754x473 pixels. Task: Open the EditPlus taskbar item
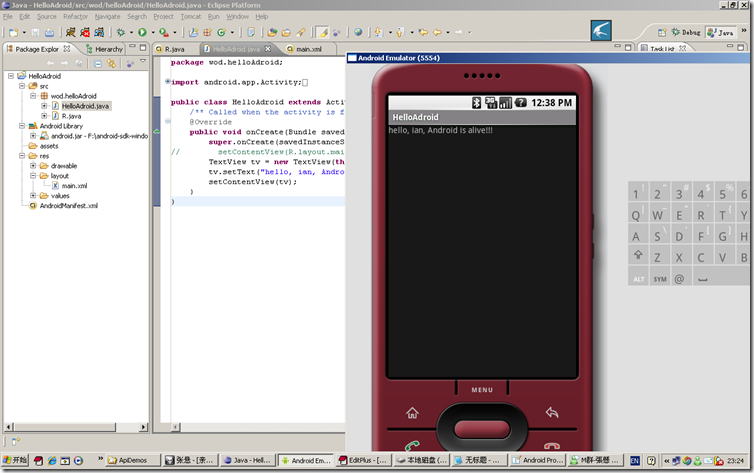click(364, 460)
